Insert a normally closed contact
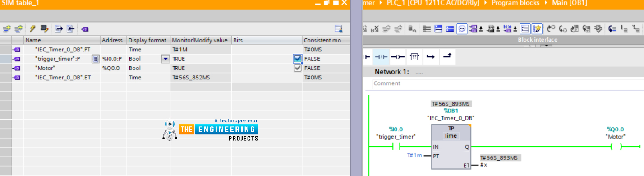The height and width of the screenshot is (176, 644). [x=381, y=56]
